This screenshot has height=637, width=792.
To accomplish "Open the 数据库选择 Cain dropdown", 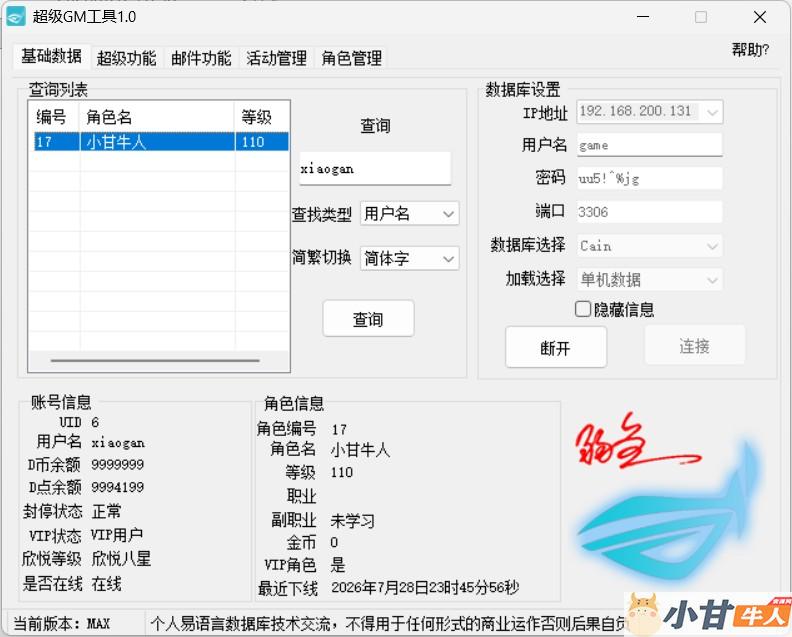I will (x=650, y=246).
